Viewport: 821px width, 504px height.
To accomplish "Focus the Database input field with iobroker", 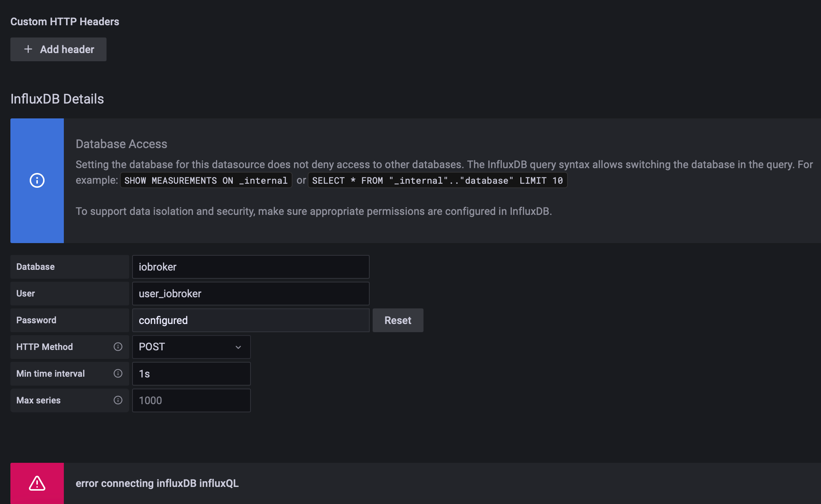I will pyautogui.click(x=251, y=267).
